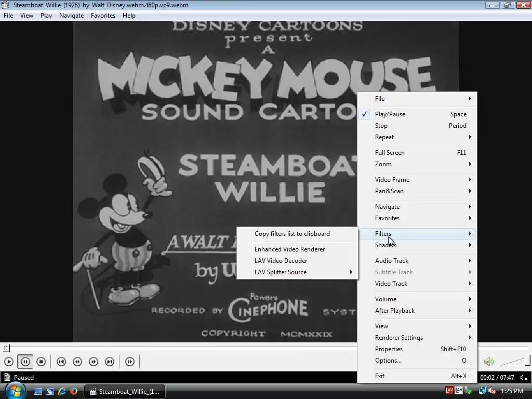Image resolution: width=532 pixels, height=399 pixels.
Task: Click the Paused status text
Action: tap(24, 377)
